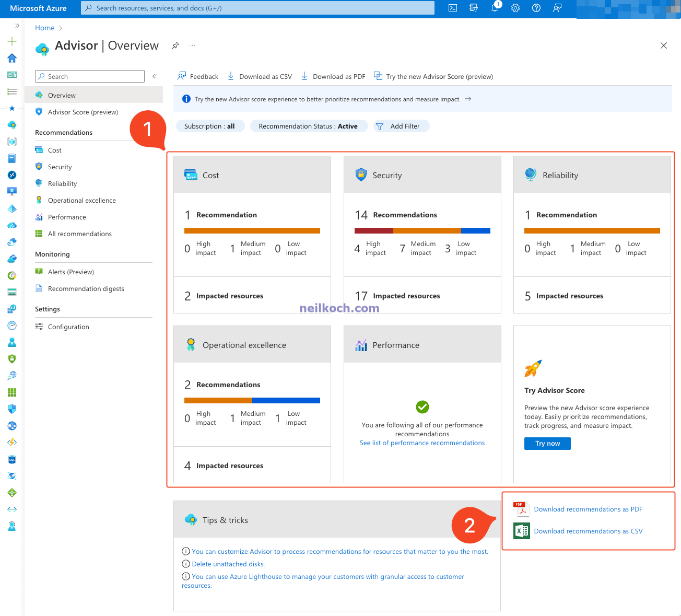The height and width of the screenshot is (616, 681).
Task: Pin the Advisor Overview page
Action: coord(175,46)
